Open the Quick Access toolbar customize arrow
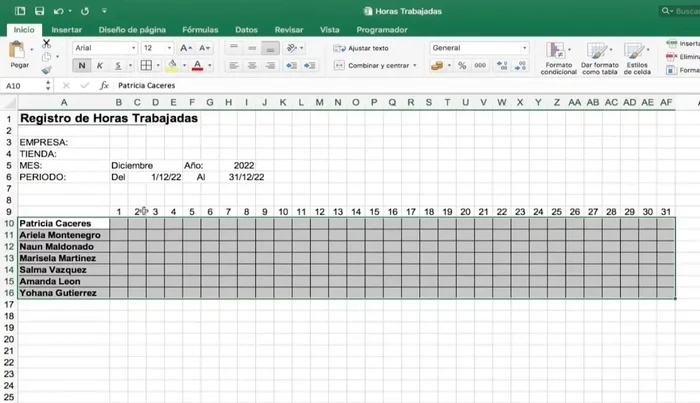The width and height of the screenshot is (700, 403). pos(104,11)
